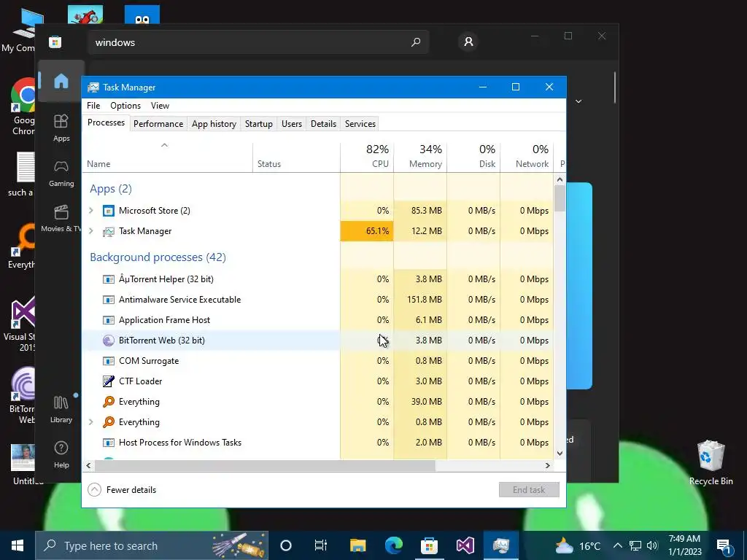Open the Options menu
The height and width of the screenshot is (560, 747).
pyautogui.click(x=125, y=106)
